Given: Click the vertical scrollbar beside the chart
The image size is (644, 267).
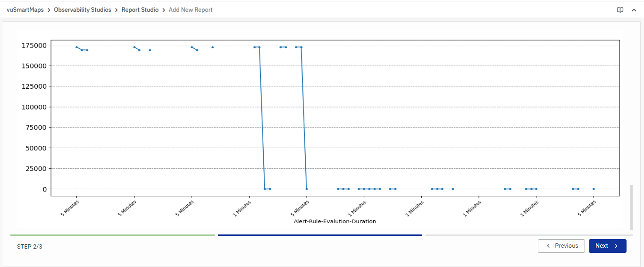Looking at the screenshot, I should click(632, 207).
